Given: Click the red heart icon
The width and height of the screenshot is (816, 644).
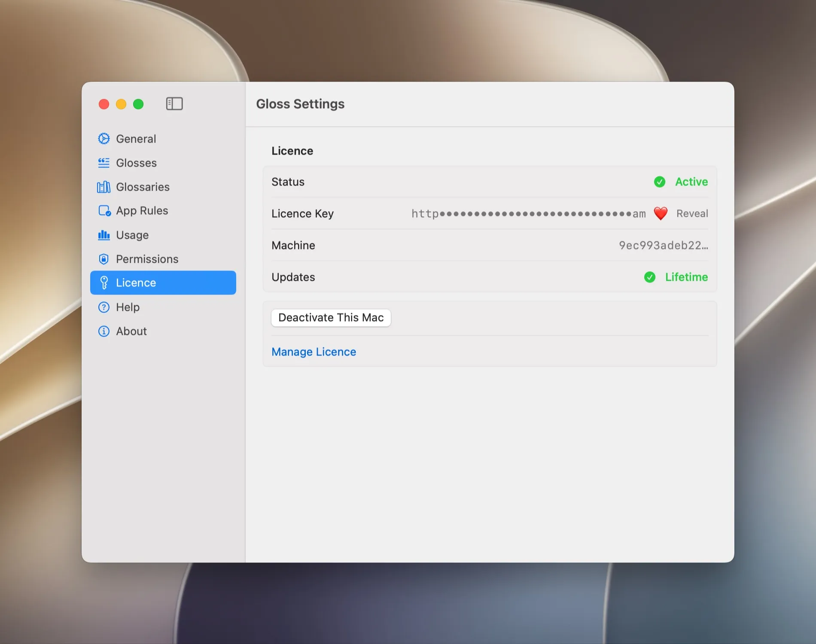Looking at the screenshot, I should [x=661, y=213].
